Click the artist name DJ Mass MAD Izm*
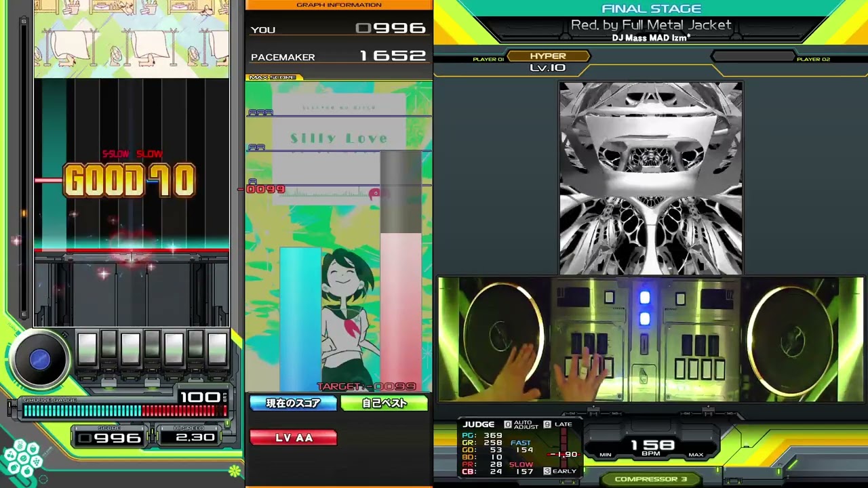Screen dimensions: 868x488 [651, 38]
